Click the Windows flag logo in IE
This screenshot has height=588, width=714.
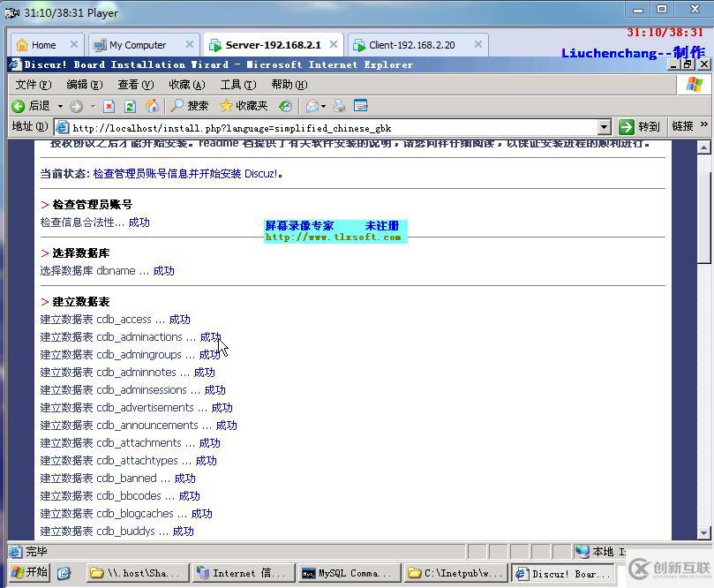(x=694, y=85)
